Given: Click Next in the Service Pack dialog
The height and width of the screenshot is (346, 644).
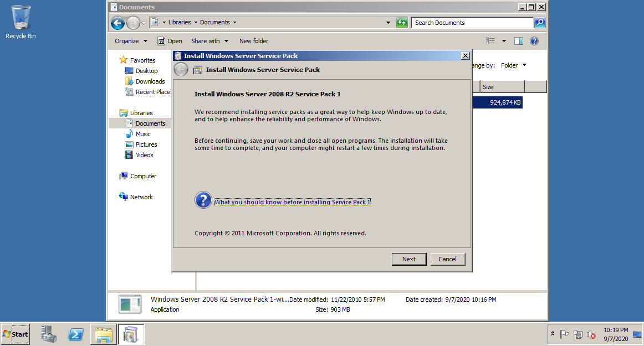Looking at the screenshot, I should [408, 259].
